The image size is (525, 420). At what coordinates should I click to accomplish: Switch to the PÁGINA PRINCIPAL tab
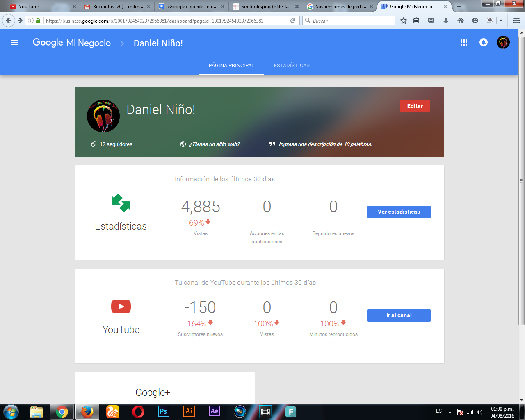[x=231, y=65]
